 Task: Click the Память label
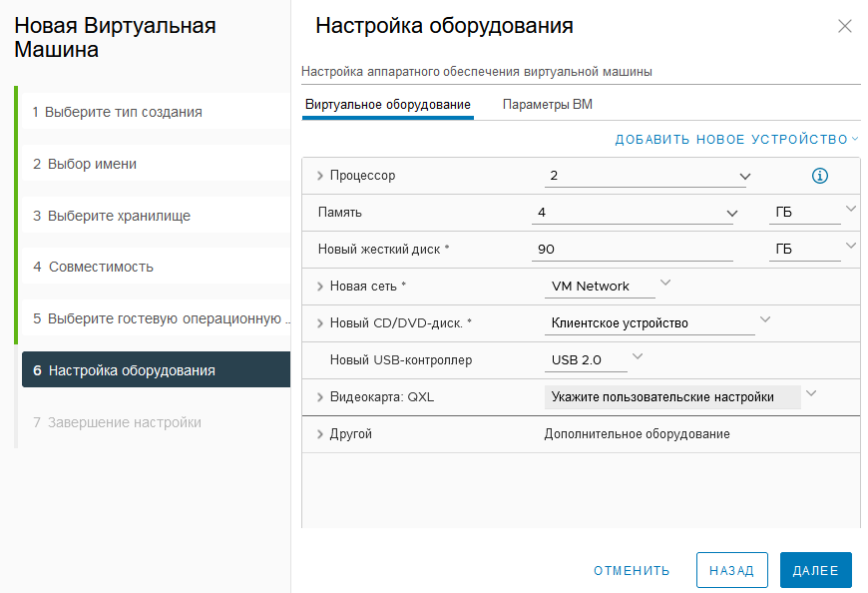click(x=339, y=213)
